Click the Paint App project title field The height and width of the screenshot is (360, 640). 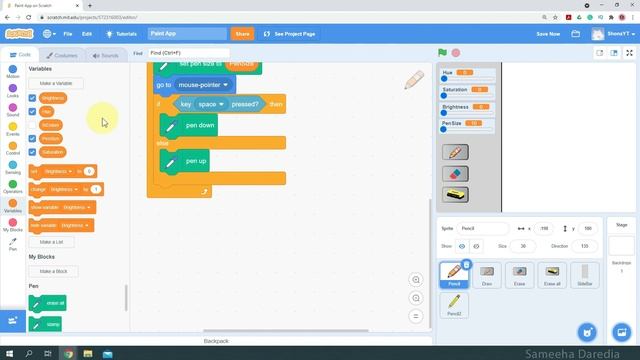(x=187, y=34)
